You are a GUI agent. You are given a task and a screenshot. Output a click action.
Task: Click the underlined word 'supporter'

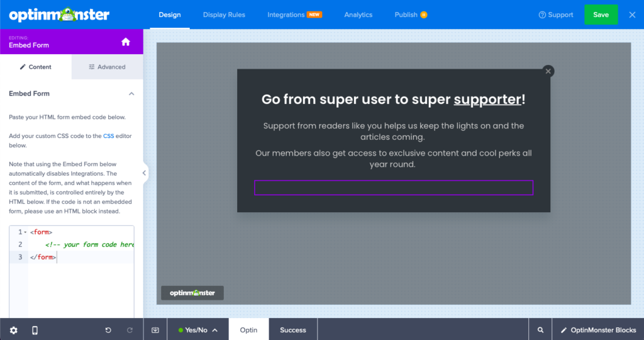tap(487, 99)
